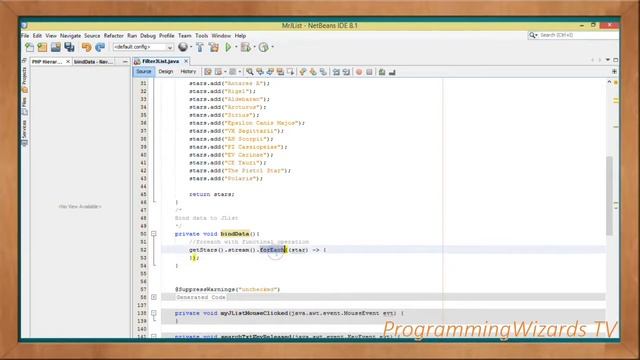Open the File menu

pyautogui.click(x=25, y=36)
